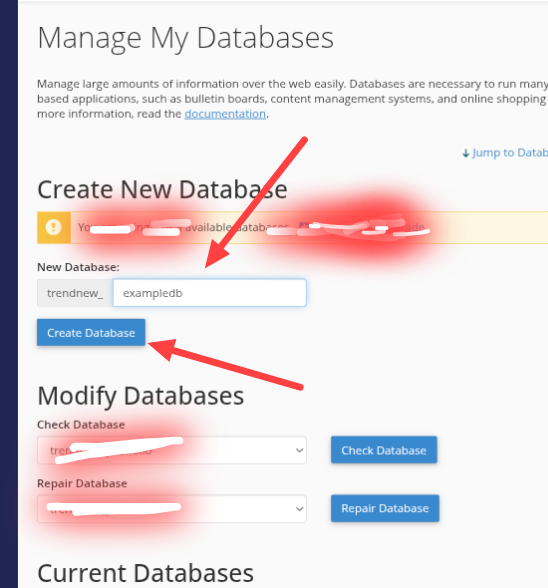Click the Create New Database heading
The height and width of the screenshot is (588, 548).
tap(162, 189)
